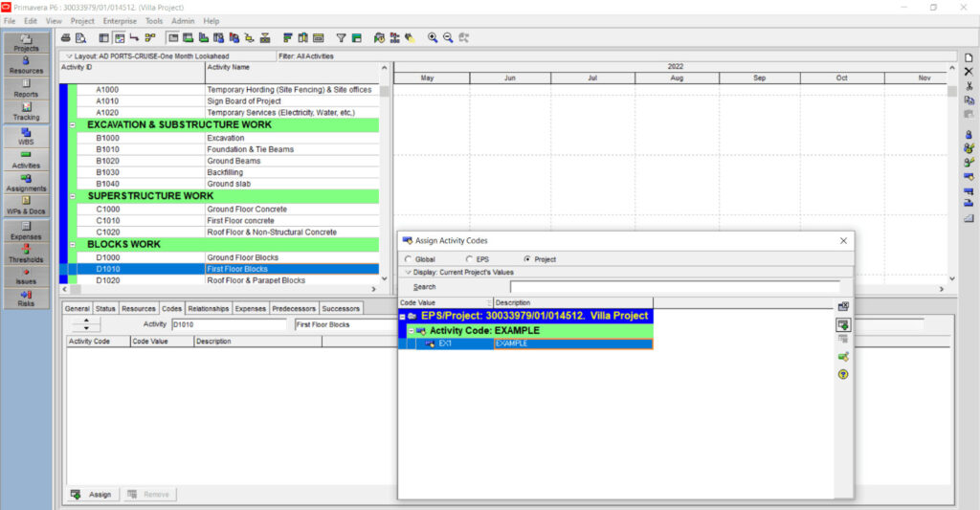
Task: Collapse the SUPERSTRUCTURE WORK group
Action: [x=73, y=196]
